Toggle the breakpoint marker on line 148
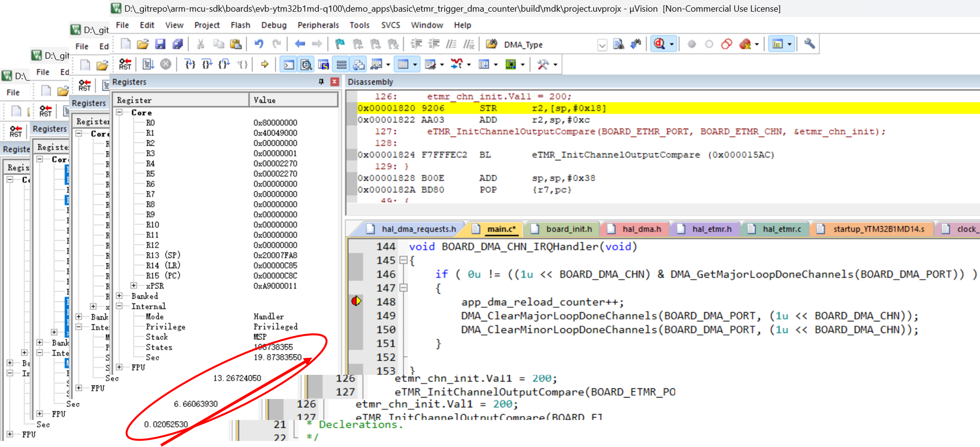The height and width of the screenshot is (447, 980). (356, 301)
